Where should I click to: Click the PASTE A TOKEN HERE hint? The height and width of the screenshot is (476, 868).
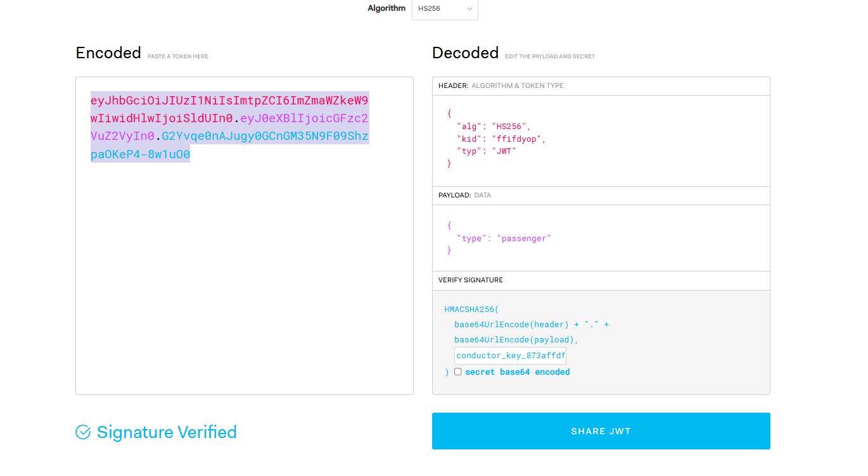pos(178,56)
